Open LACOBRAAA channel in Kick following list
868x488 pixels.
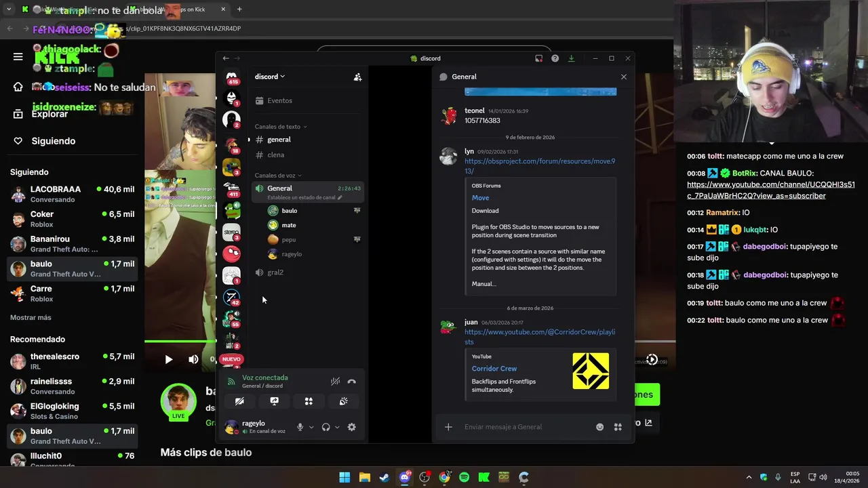(73, 194)
